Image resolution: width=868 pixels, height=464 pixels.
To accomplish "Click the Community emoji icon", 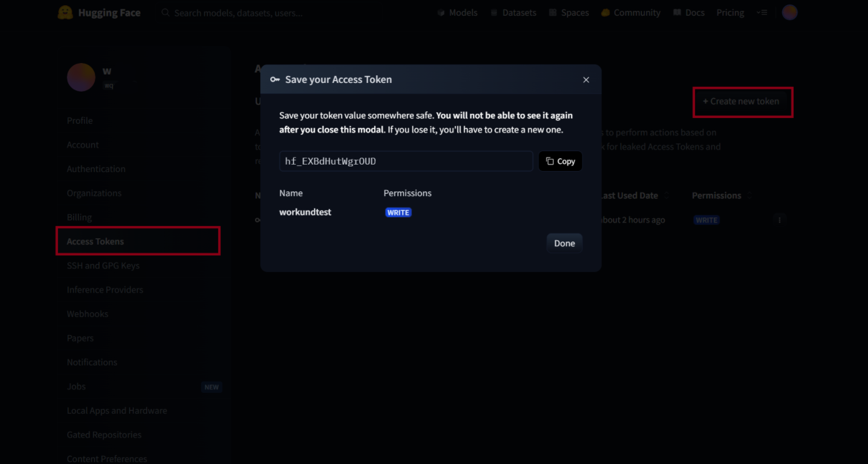I will click(605, 12).
